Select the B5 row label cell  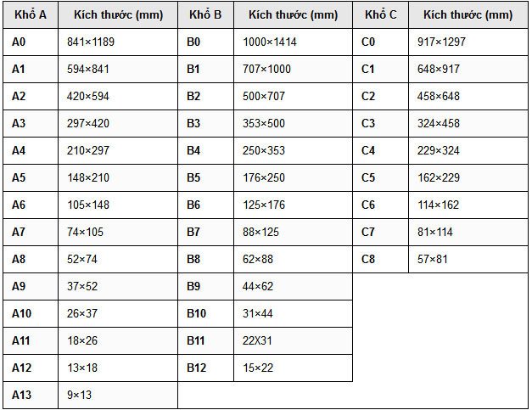(x=194, y=177)
